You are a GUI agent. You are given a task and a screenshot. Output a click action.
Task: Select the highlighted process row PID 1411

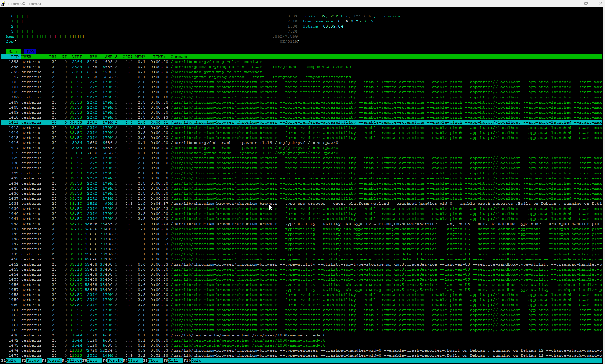coord(301,122)
